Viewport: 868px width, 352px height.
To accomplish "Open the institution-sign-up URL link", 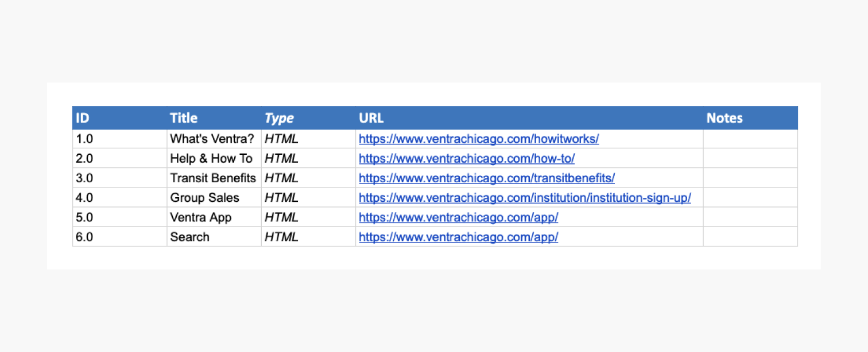I will pyautogui.click(x=525, y=198).
